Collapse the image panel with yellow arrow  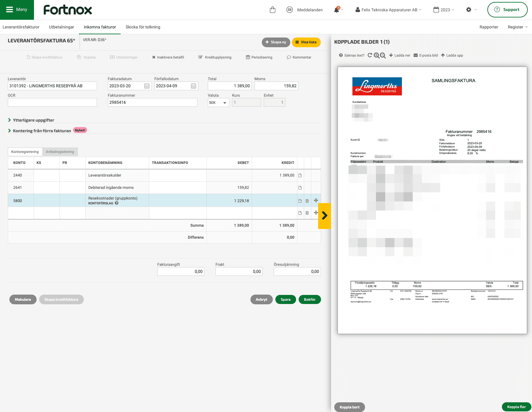point(325,216)
